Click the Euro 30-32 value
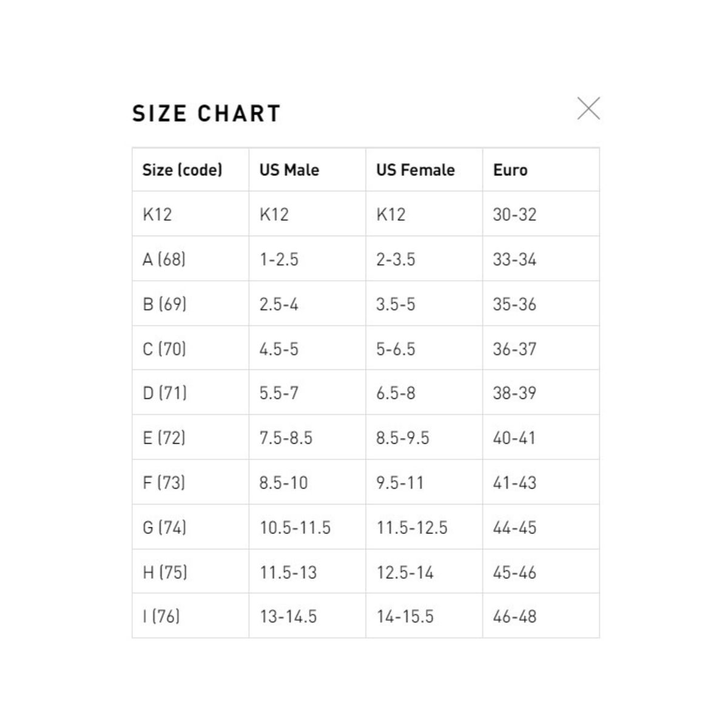 514,215
